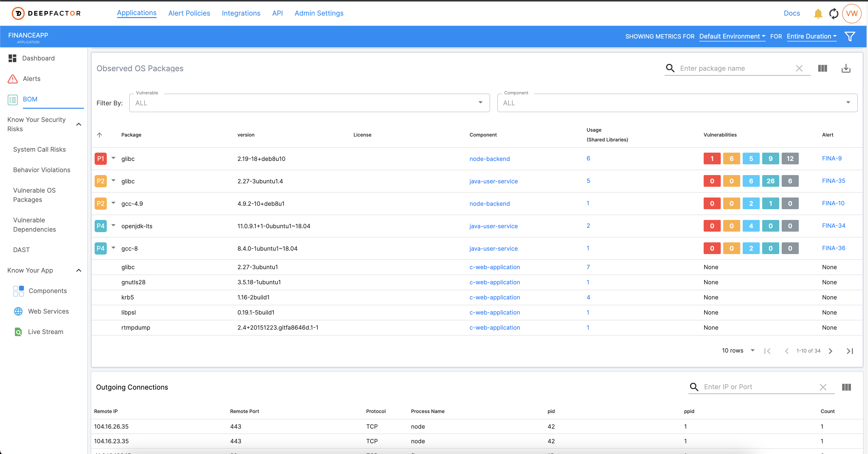
Task: Open node-backend component for glibc
Action: [x=489, y=159]
